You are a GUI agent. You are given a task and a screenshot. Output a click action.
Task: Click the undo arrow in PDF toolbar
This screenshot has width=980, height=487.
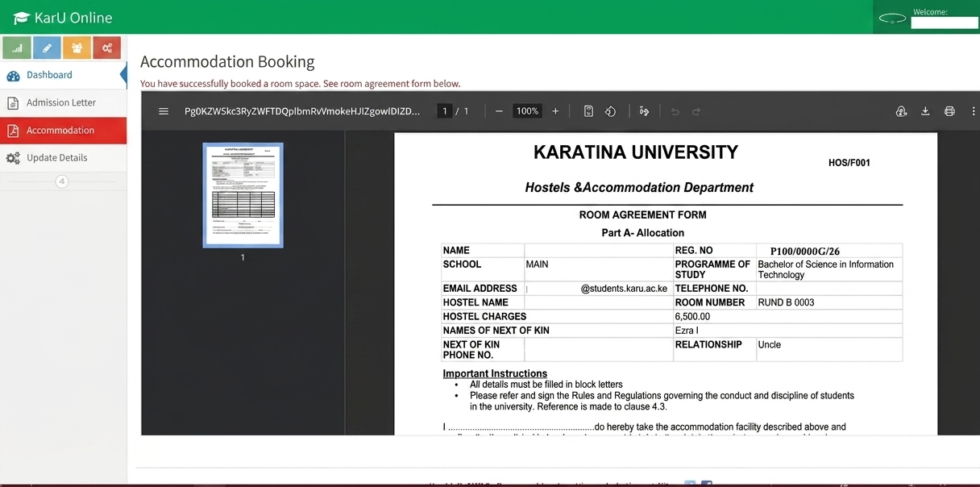point(675,111)
